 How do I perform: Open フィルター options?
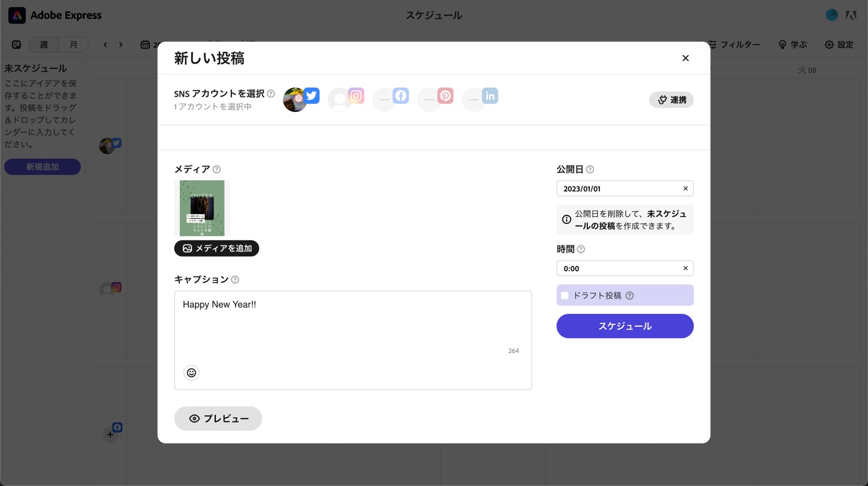[733, 45]
